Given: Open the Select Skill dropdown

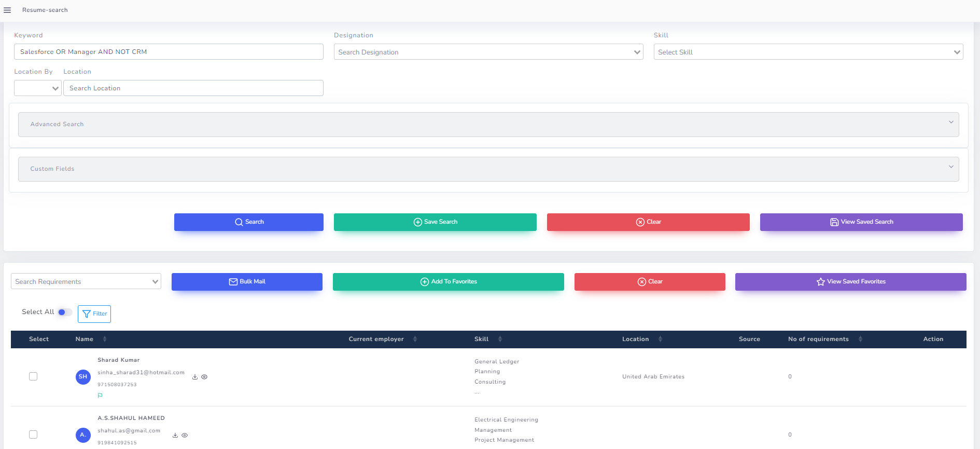Looking at the screenshot, I should (x=808, y=52).
